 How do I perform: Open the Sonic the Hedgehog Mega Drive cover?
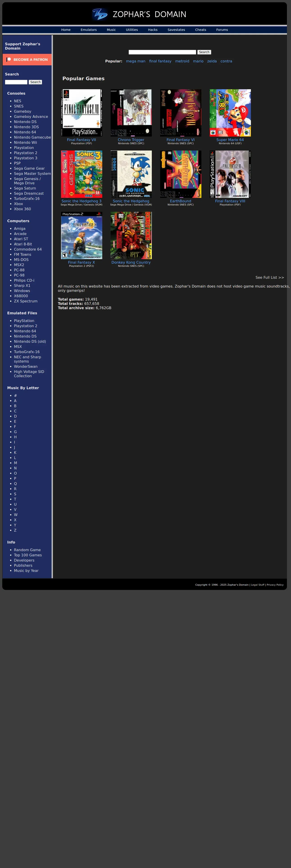[x=131, y=174]
